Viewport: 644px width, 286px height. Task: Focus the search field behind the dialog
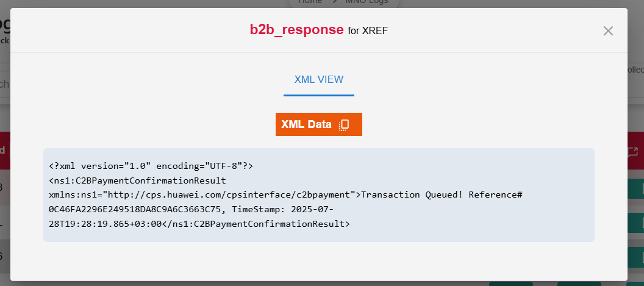5,84
